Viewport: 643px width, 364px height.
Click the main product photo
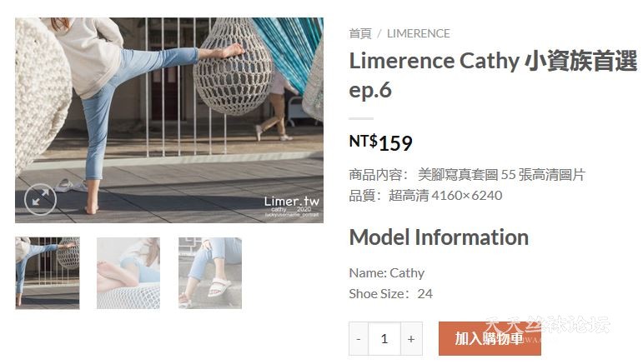pyautogui.click(x=169, y=121)
